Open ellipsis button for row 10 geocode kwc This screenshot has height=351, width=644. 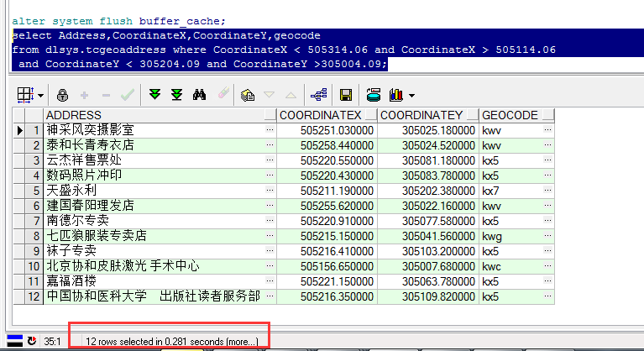point(548,266)
